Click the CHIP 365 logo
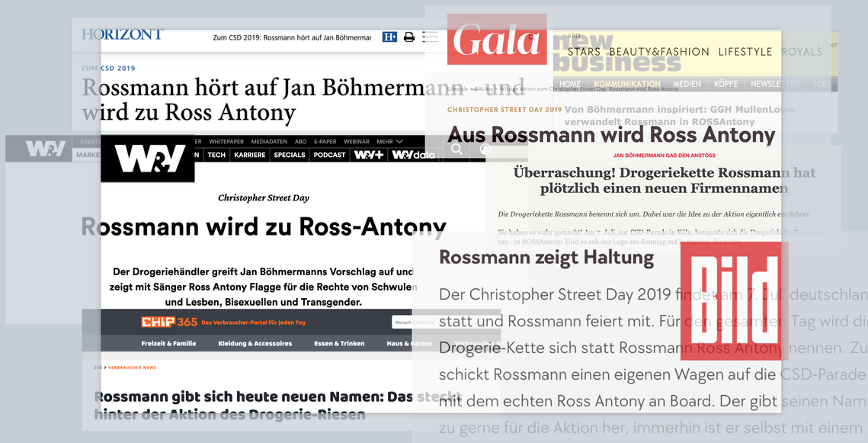The image size is (868, 443). 169,322
